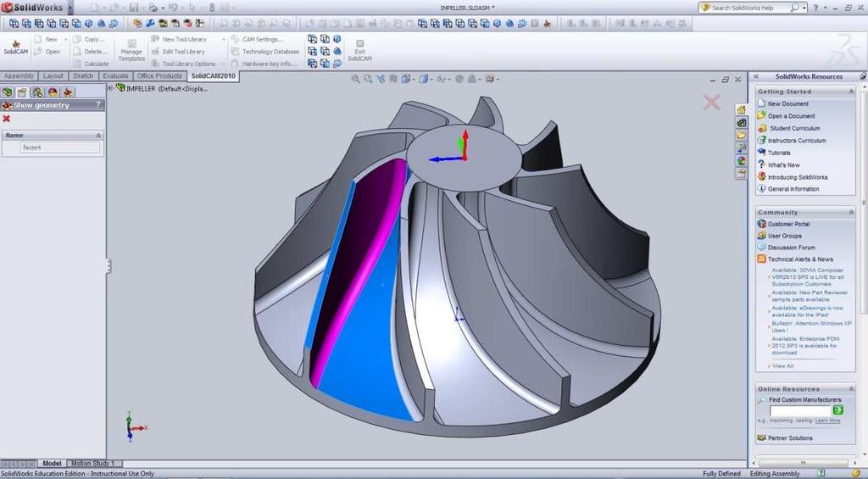Click New Document link

point(787,103)
